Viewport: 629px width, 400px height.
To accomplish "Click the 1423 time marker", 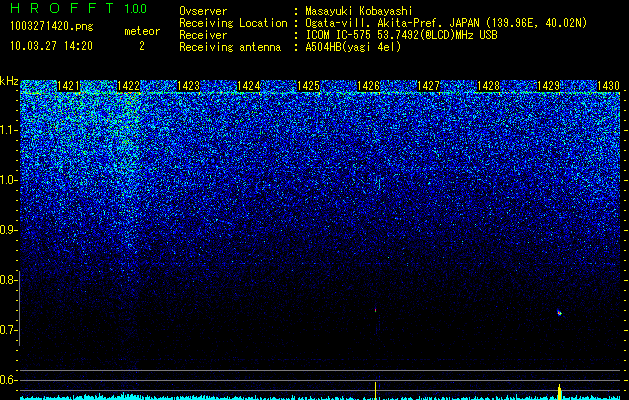I will click(189, 86).
